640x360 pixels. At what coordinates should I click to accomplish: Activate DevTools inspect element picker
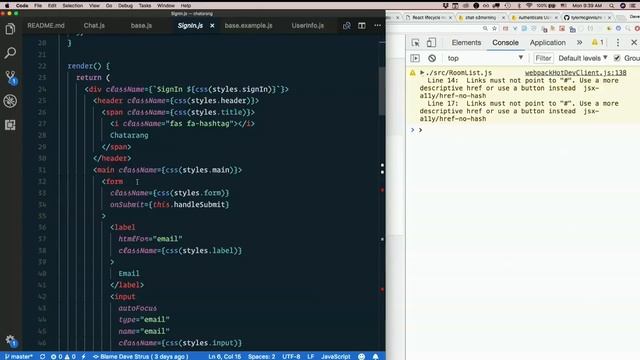tap(416, 42)
